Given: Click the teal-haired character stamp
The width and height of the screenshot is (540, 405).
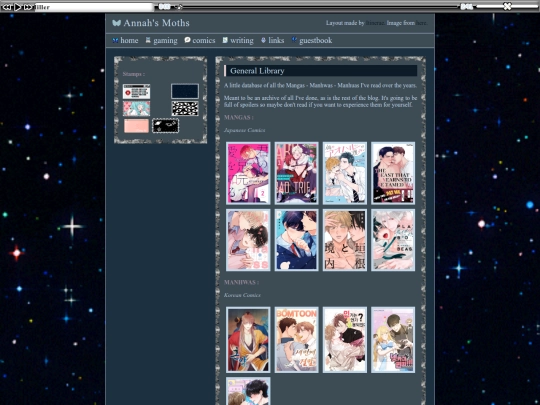Looking at the screenshot, I should [x=136, y=108].
